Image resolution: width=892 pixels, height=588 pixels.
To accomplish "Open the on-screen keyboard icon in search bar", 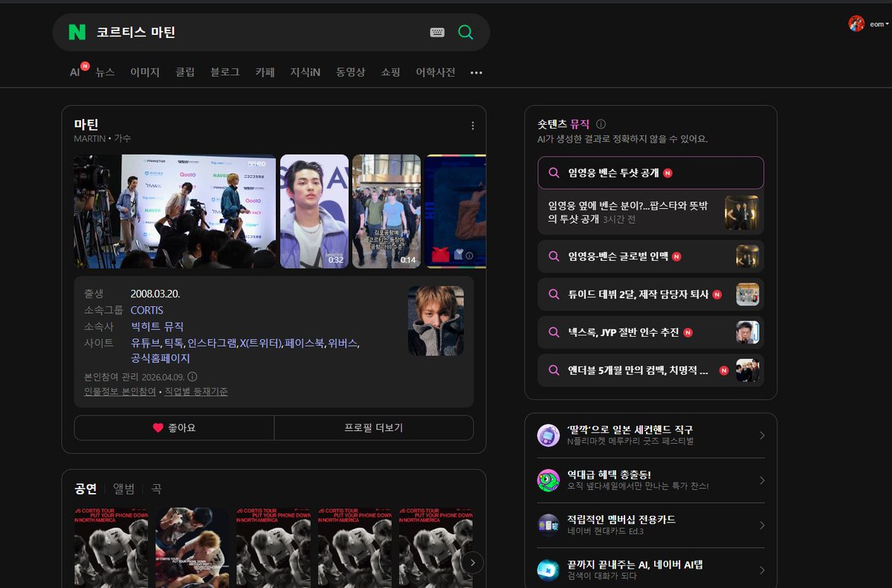I will (437, 32).
